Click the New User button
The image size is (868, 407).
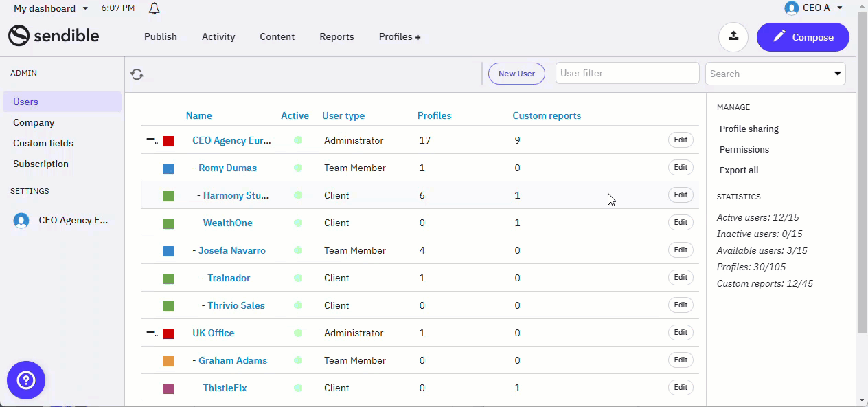[516, 74]
